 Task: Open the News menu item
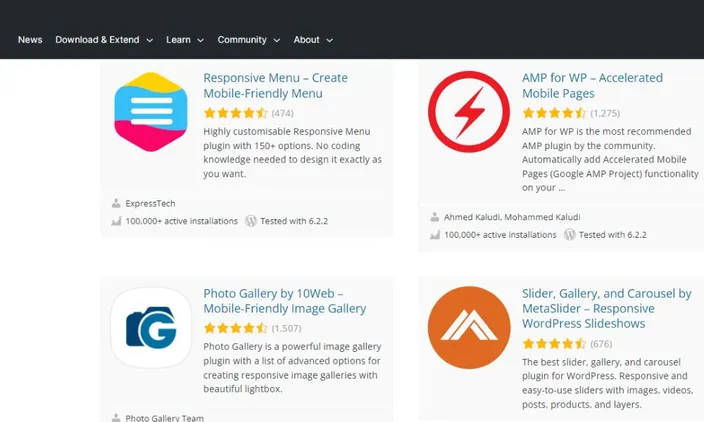(x=30, y=40)
